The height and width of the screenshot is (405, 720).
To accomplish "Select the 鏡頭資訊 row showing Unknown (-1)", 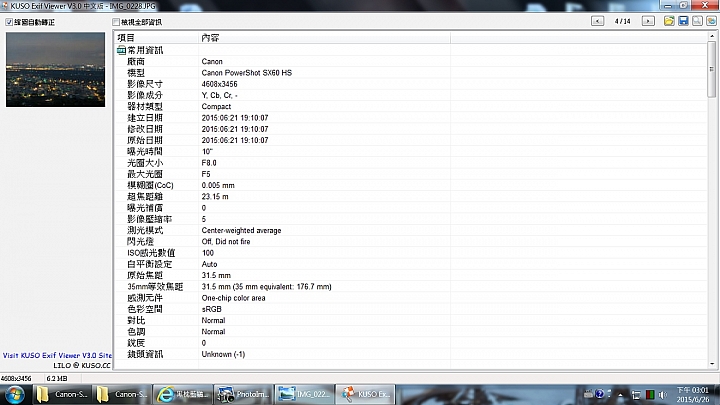I will (x=411, y=354).
